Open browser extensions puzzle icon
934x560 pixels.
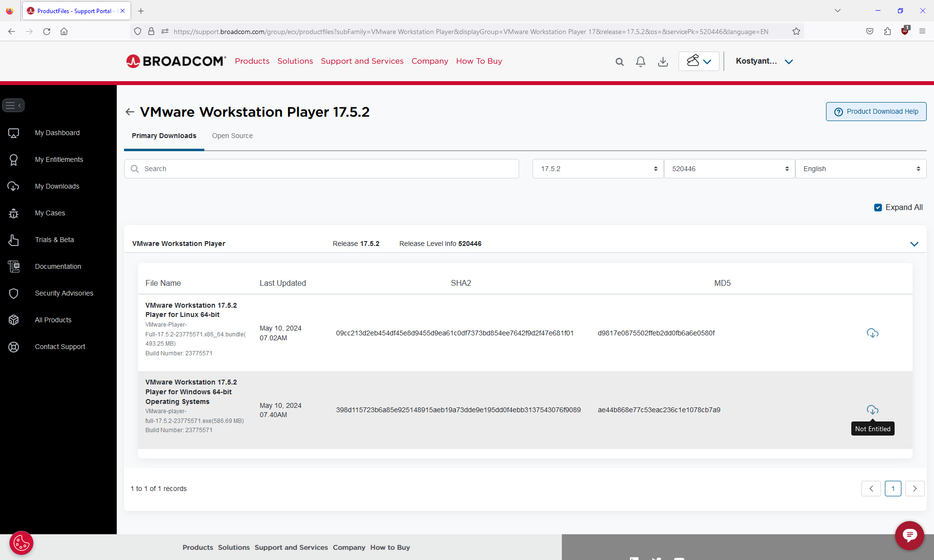pyautogui.click(x=887, y=32)
